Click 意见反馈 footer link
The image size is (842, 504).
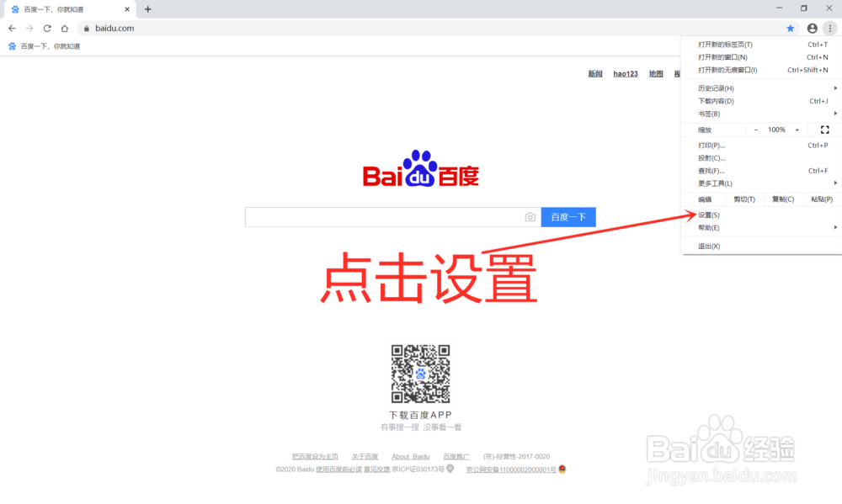coord(377,470)
